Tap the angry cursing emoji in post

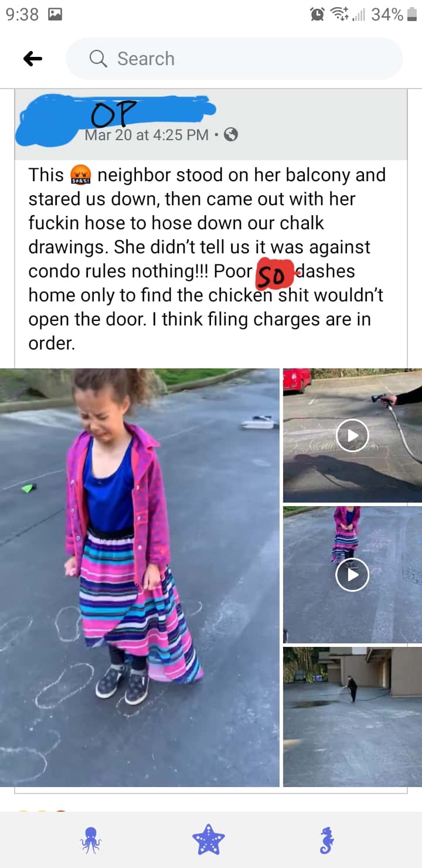[x=80, y=175]
